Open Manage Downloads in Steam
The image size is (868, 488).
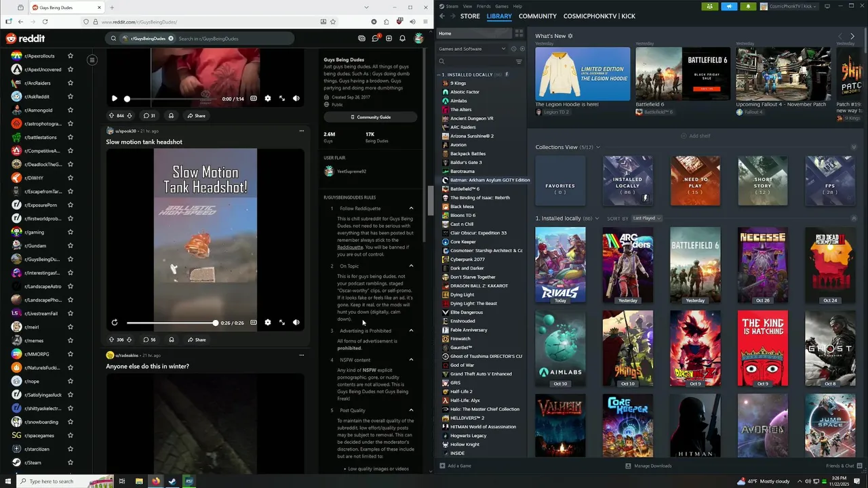coord(648,466)
